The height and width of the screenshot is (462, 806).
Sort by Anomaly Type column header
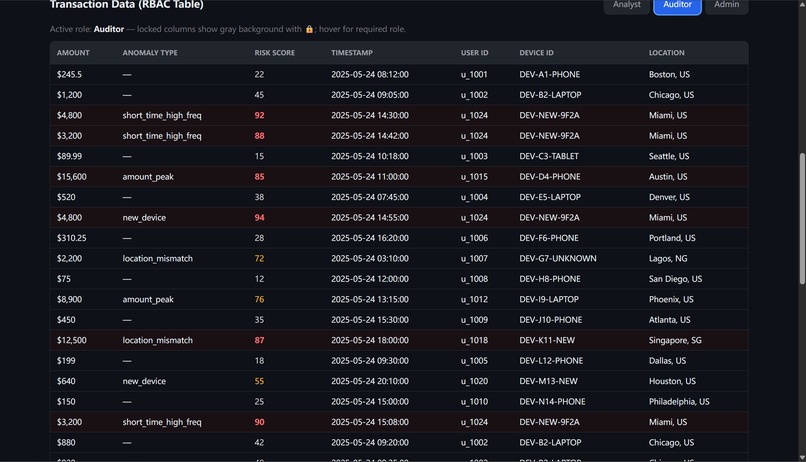click(150, 53)
